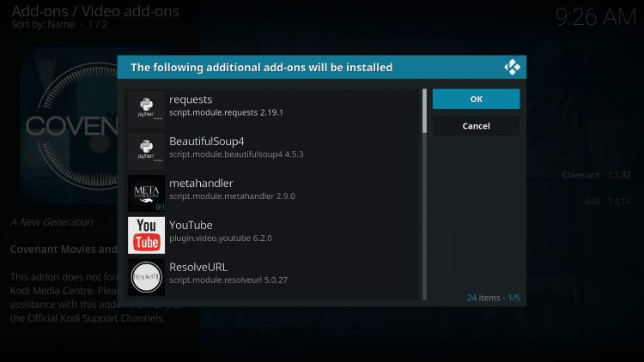Click the 9:26 AM clock
The width and height of the screenshot is (644, 362).
click(x=596, y=17)
